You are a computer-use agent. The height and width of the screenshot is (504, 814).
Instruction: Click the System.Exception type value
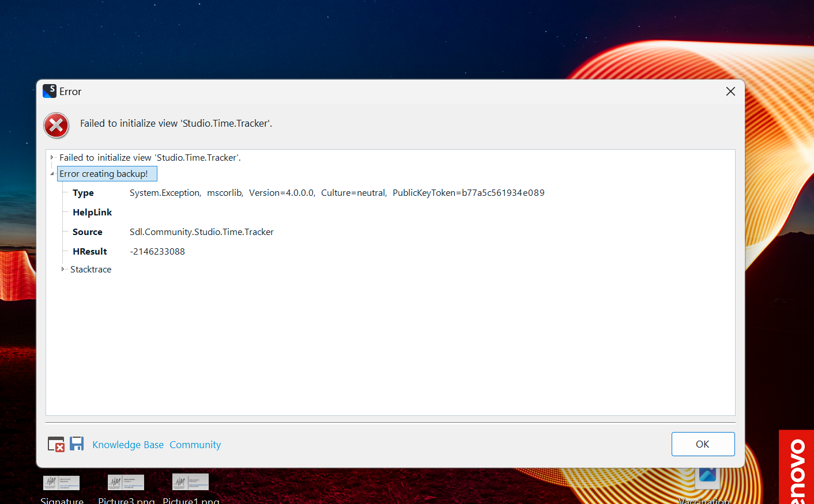pos(337,193)
